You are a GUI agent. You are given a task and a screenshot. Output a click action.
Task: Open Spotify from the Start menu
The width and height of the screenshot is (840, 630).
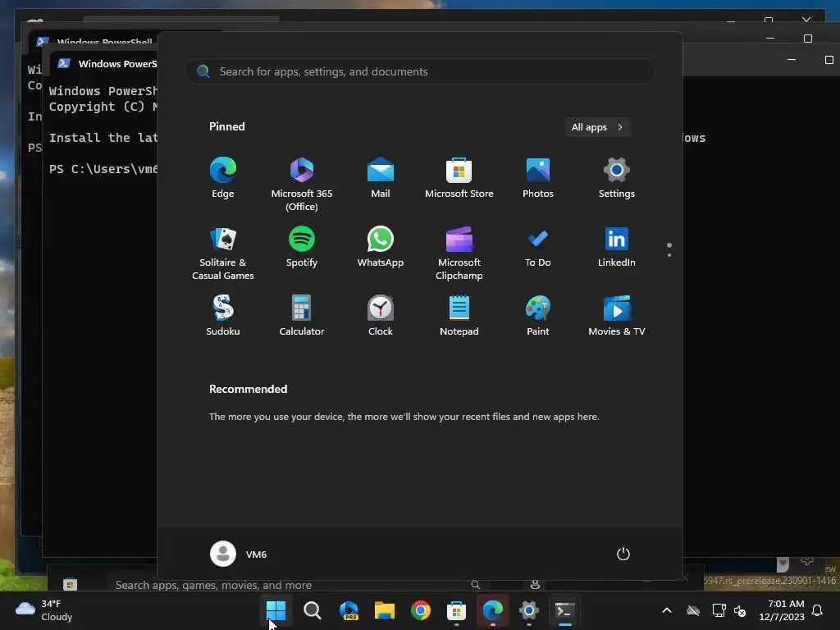tap(302, 248)
